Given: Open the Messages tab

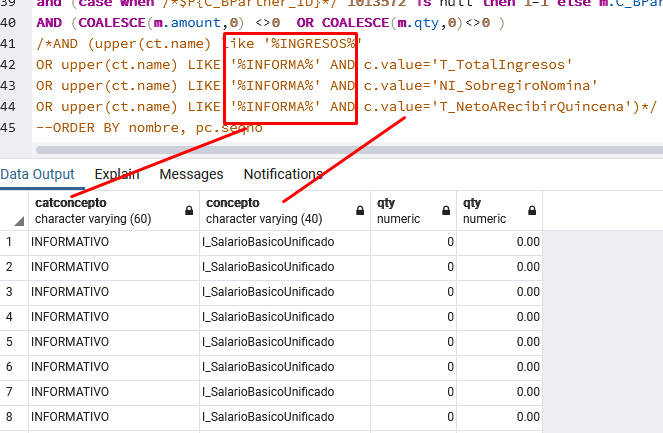Looking at the screenshot, I should point(191,174).
